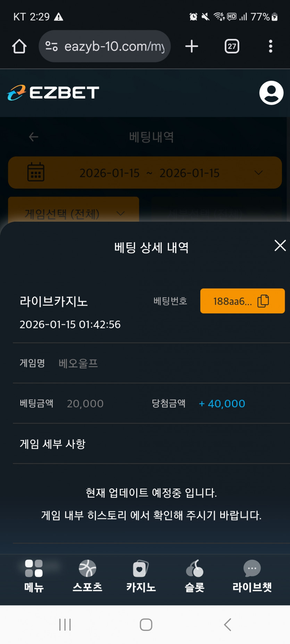Tap the Android back navigation button
Viewport: 290px width, 644px height.
(227, 625)
